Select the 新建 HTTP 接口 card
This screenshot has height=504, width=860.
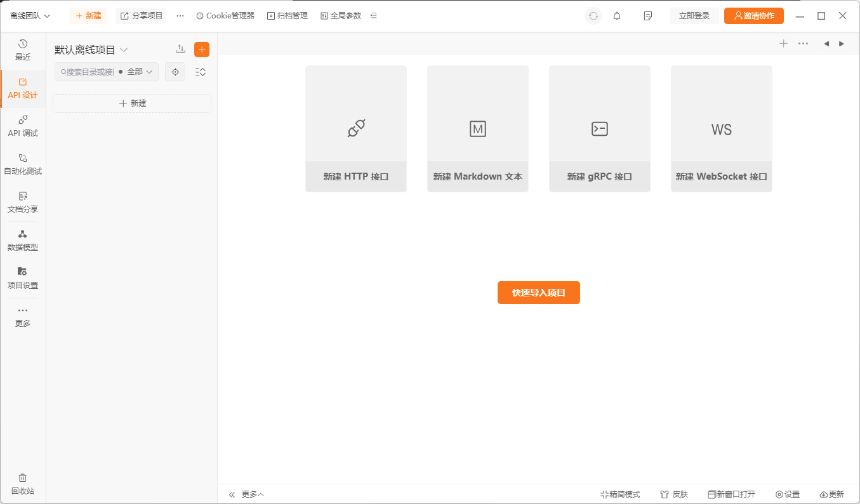point(355,128)
